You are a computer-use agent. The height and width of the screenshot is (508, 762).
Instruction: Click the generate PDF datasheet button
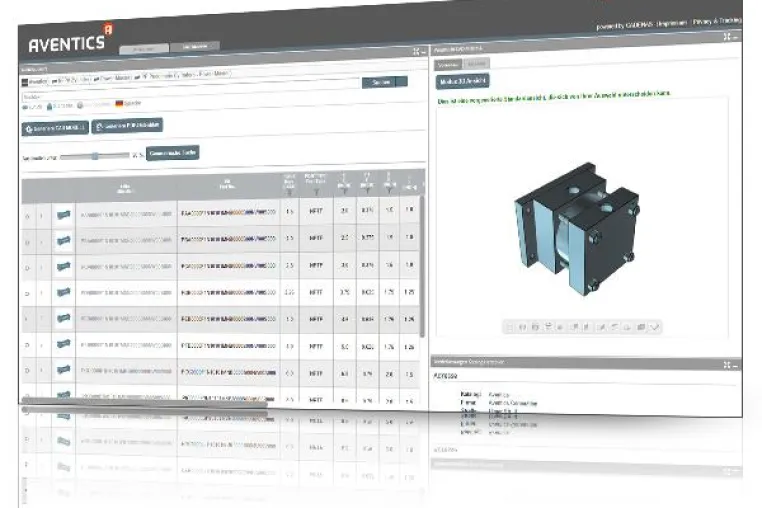pyautogui.click(x=127, y=125)
